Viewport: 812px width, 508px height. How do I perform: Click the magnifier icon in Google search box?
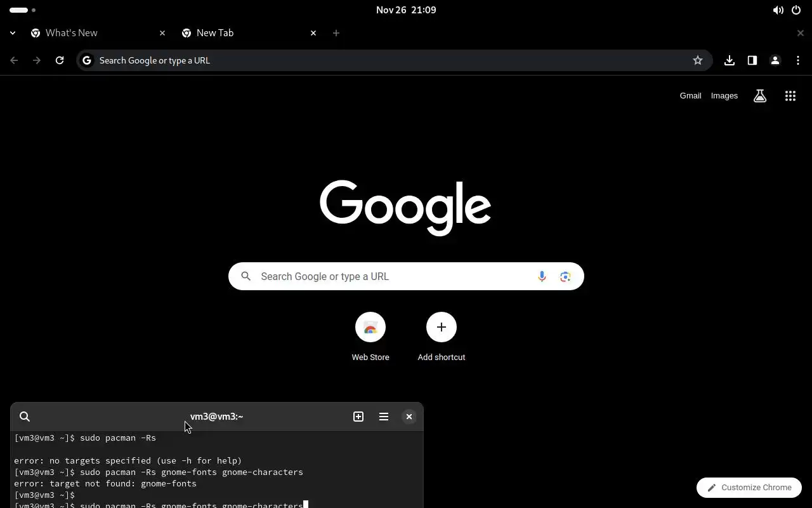tap(246, 276)
